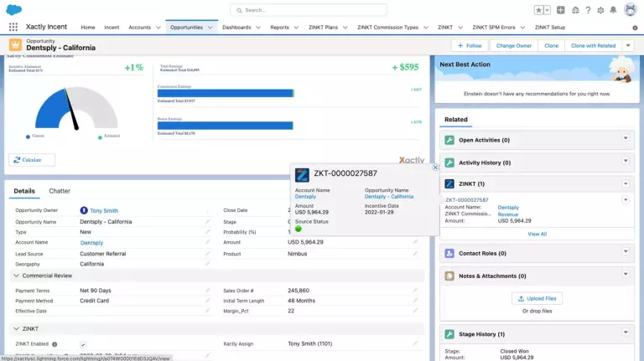The image size is (644, 361).
Task: Click the Upload Files button
Action: click(537, 299)
